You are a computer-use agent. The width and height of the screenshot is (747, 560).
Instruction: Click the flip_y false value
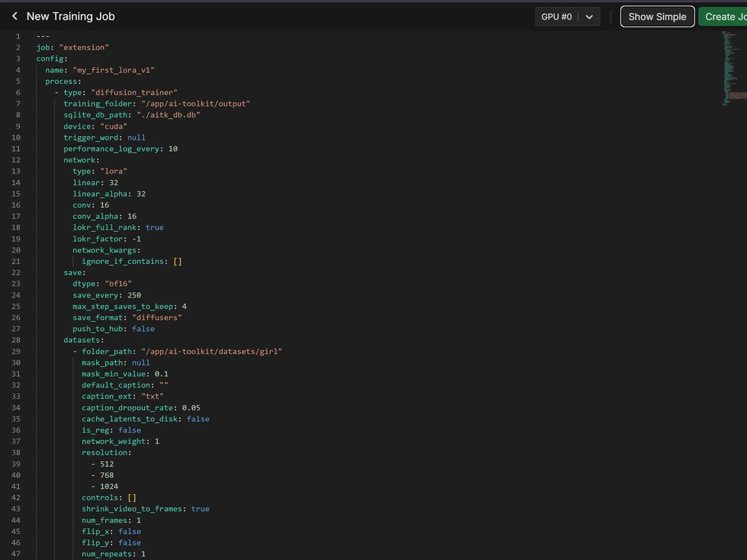[x=129, y=543]
